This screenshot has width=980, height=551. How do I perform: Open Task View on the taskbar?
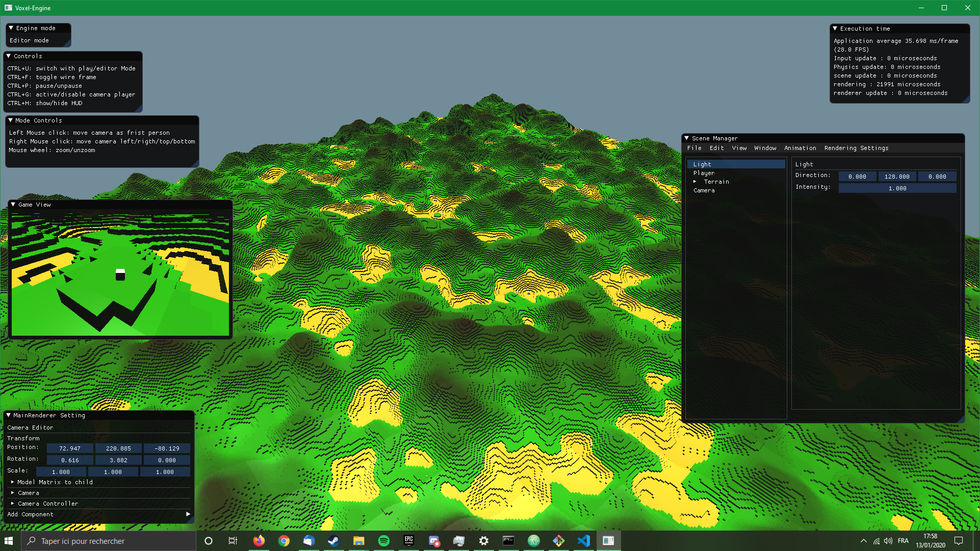tap(233, 541)
